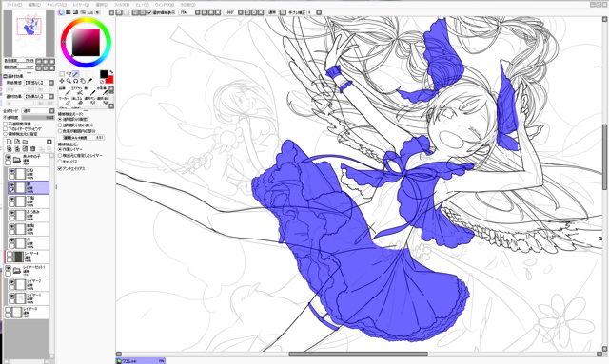This screenshot has width=609, height=364.
Task: Create a new layer folder
Action: coord(25,142)
